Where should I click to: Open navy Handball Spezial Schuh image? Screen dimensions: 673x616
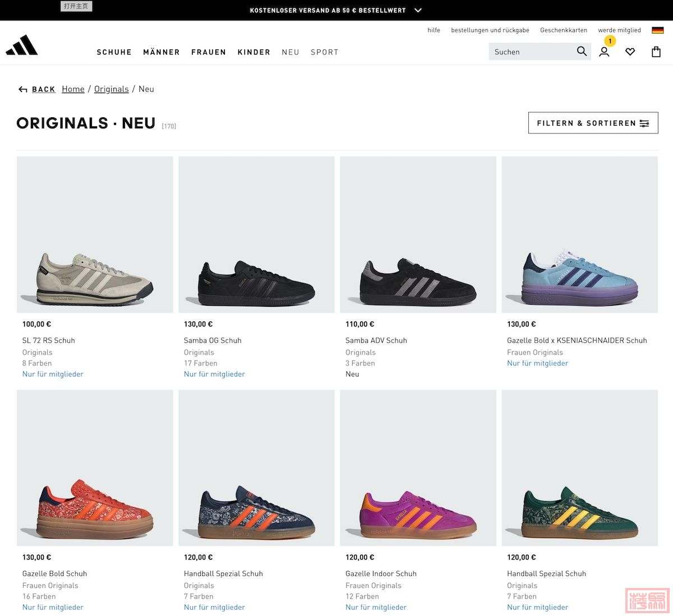256,468
